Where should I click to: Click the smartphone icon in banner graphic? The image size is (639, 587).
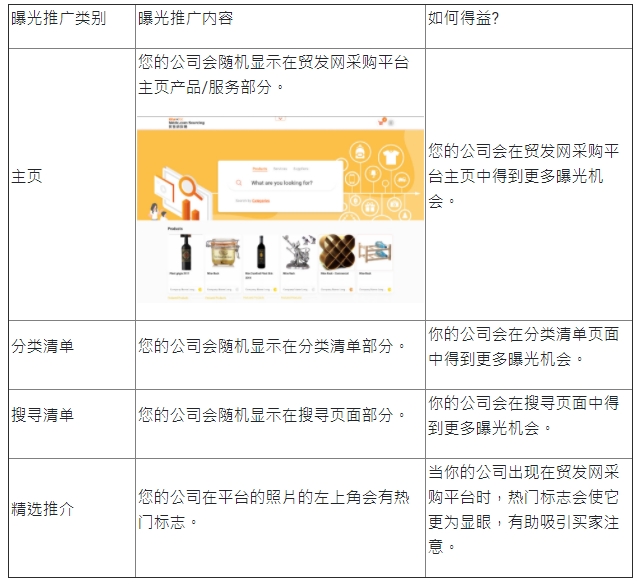(352, 179)
